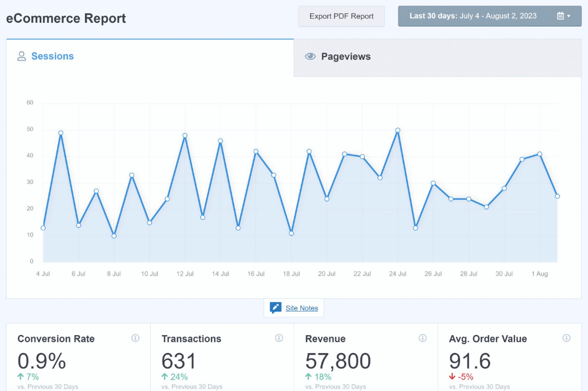Viewport: 588px width, 391px height.
Task: Expand the red decrease indicator under Avg. Order Value
Action: [461, 377]
